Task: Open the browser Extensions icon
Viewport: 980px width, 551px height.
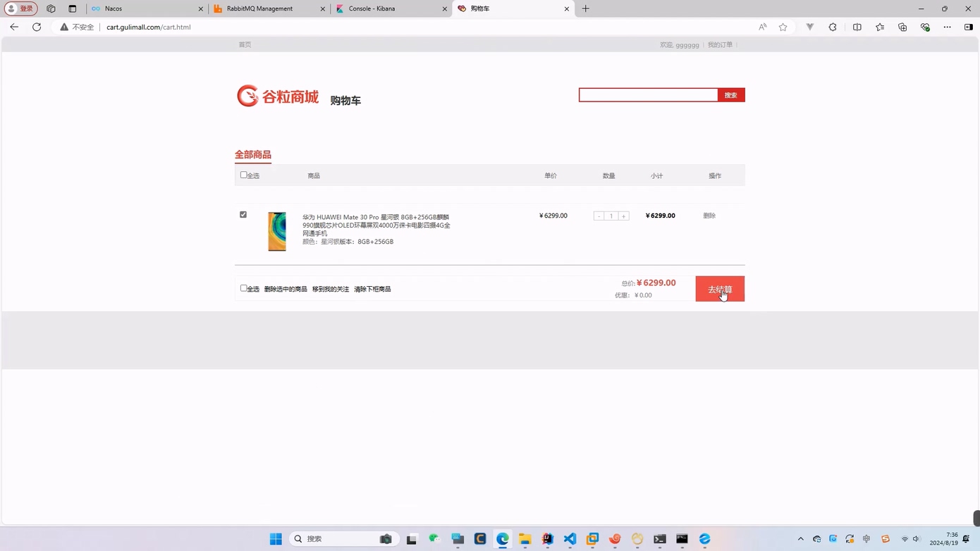Action: point(833,27)
